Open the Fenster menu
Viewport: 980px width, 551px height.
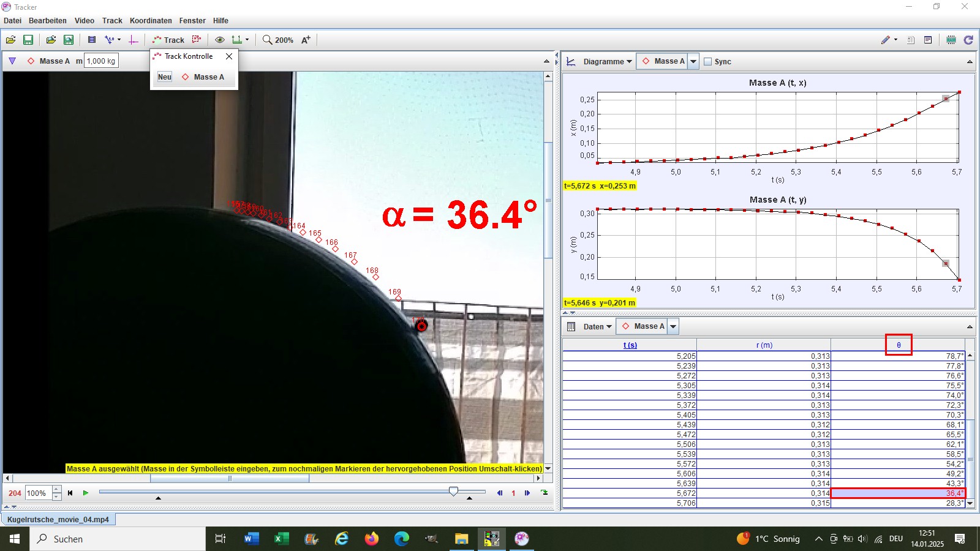(x=192, y=20)
